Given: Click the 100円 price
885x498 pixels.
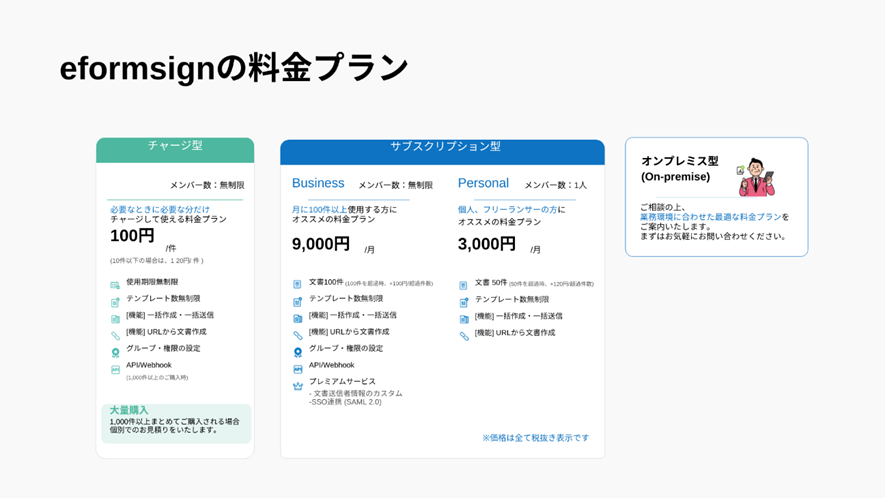Looking at the screenshot, I should (x=132, y=235).
